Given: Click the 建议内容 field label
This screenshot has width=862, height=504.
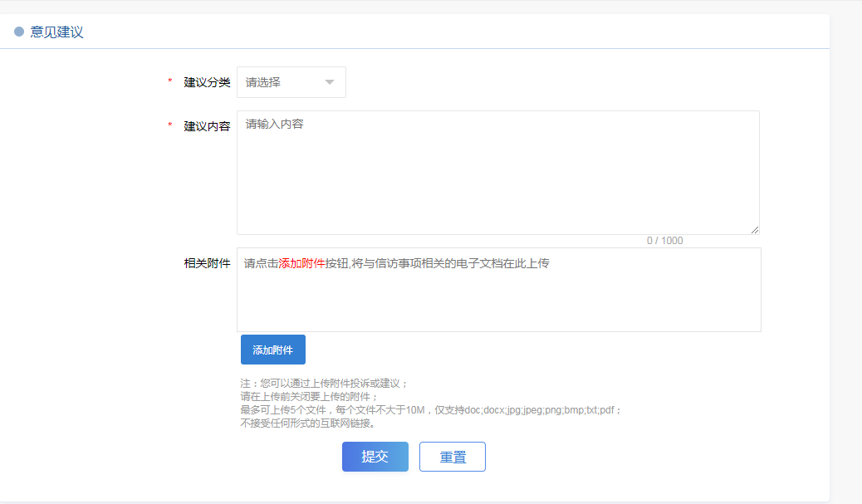Looking at the screenshot, I should (207, 126).
